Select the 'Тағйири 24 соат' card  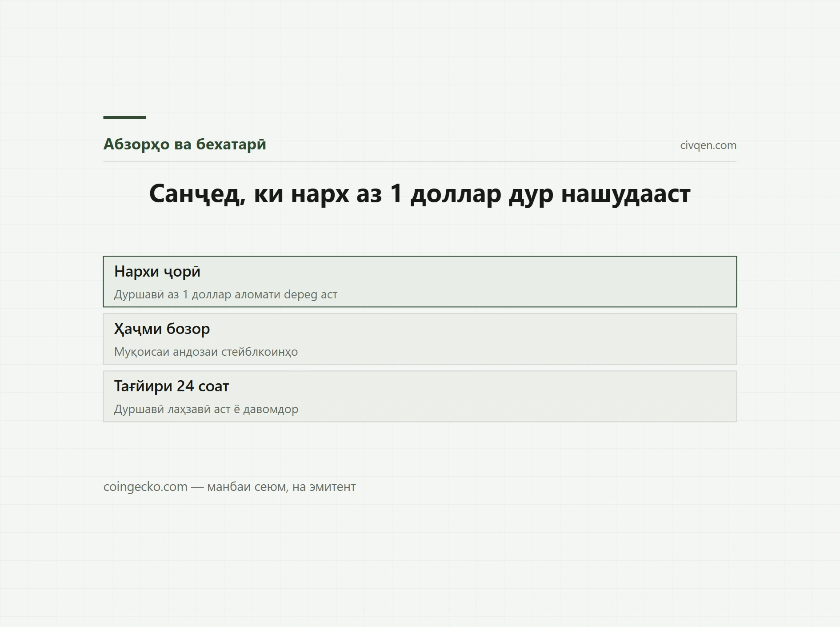[420, 396]
